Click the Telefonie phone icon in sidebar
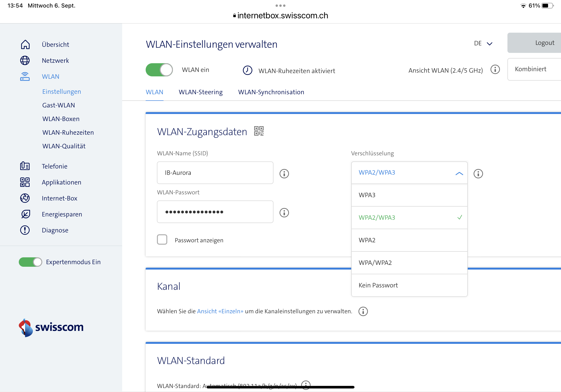Image resolution: width=561 pixels, height=392 pixels. point(25,166)
